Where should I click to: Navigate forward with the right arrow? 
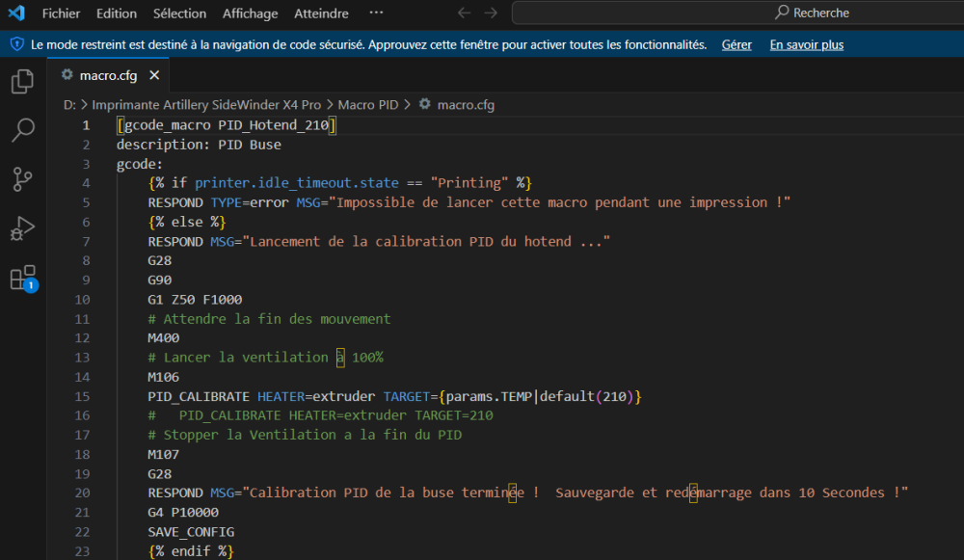(x=491, y=13)
